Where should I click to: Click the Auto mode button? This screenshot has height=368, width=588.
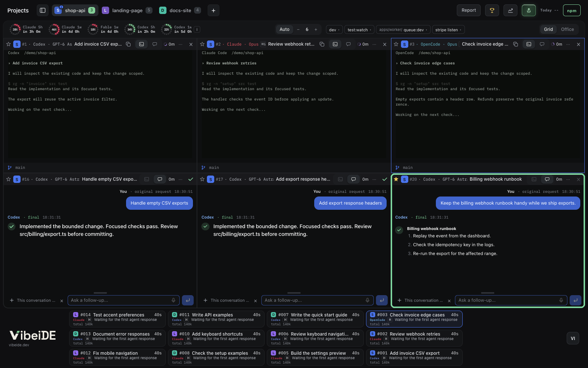pyautogui.click(x=284, y=29)
